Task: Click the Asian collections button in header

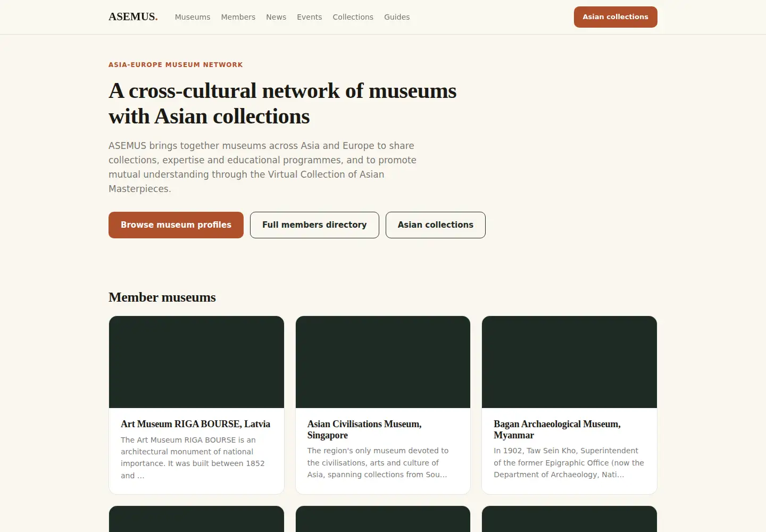Action: tap(615, 17)
